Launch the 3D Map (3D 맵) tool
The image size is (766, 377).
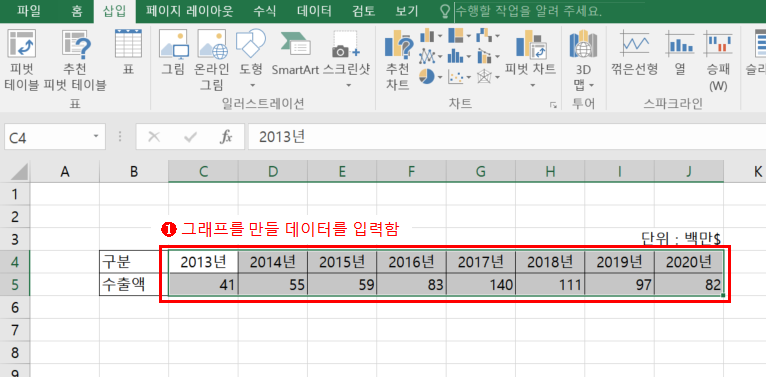(x=583, y=60)
